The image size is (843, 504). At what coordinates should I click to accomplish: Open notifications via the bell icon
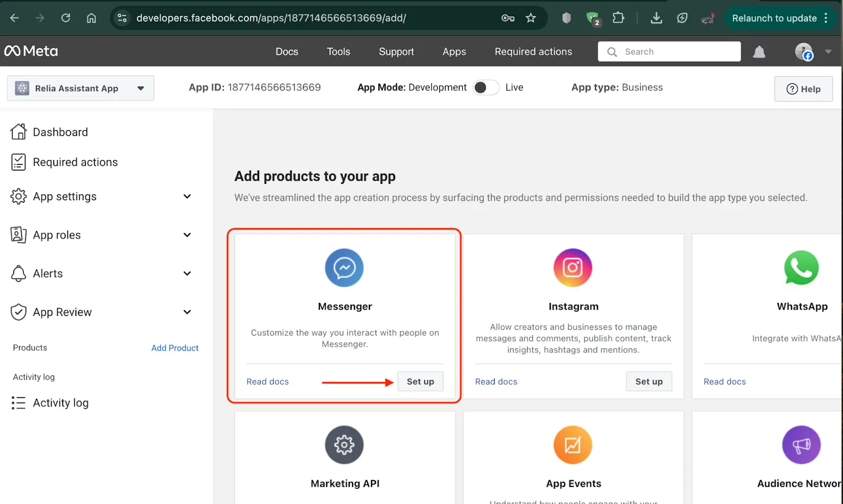tap(759, 51)
